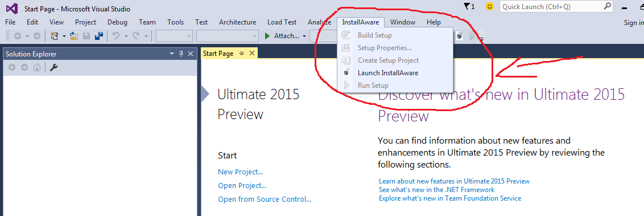Open the Load Test menu
The image size is (644, 216).
coord(282,22)
